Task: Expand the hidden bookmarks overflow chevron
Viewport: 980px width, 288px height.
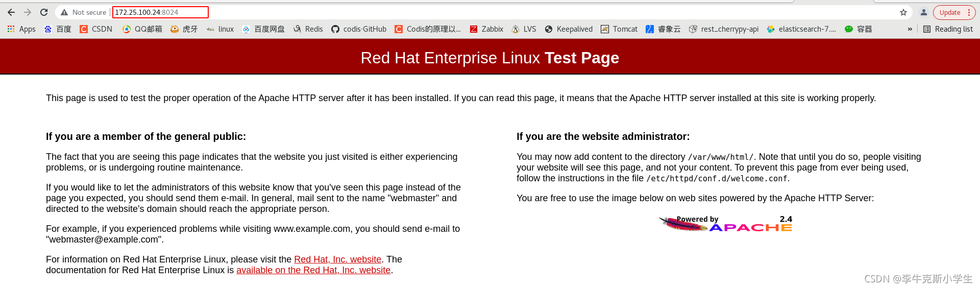Action: pyautogui.click(x=910, y=29)
